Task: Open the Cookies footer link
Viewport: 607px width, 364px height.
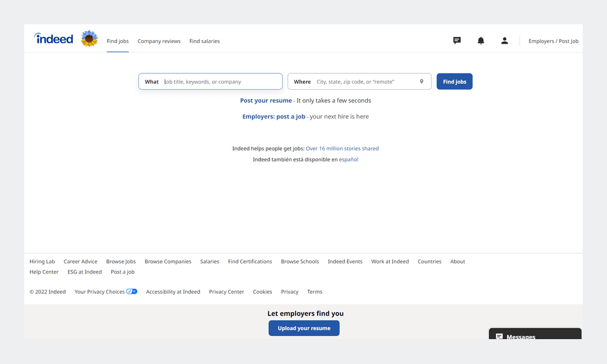Action: point(262,292)
